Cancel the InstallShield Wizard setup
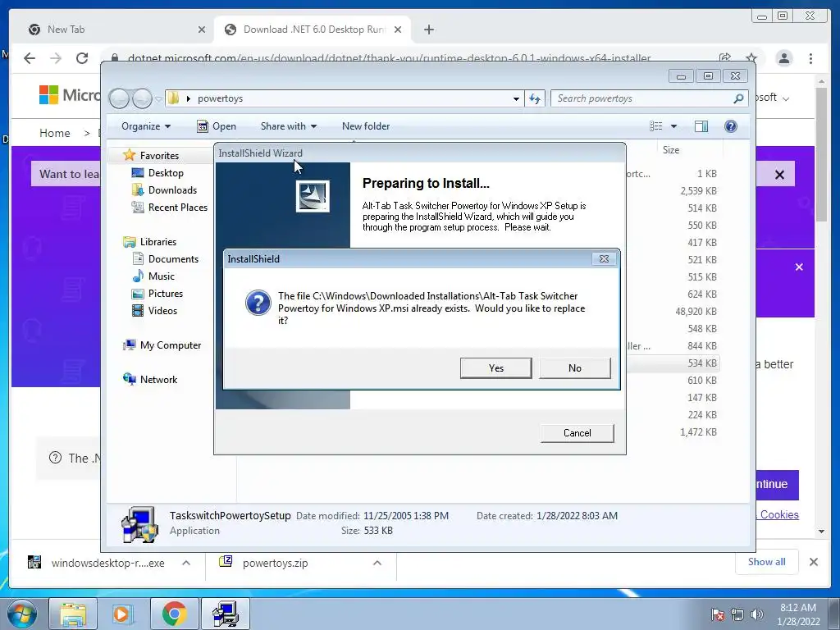 click(x=577, y=433)
